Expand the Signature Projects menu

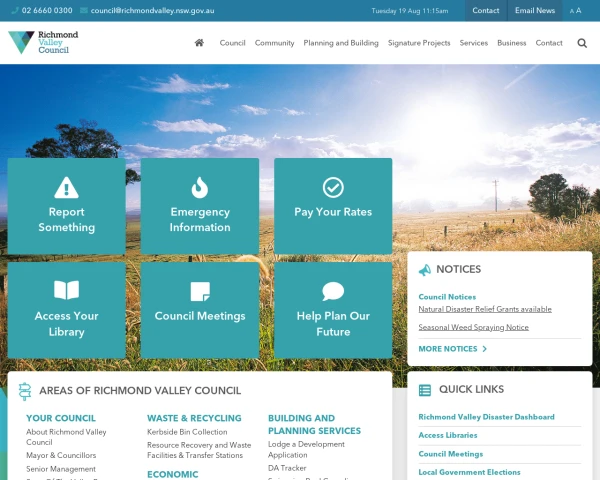click(419, 43)
